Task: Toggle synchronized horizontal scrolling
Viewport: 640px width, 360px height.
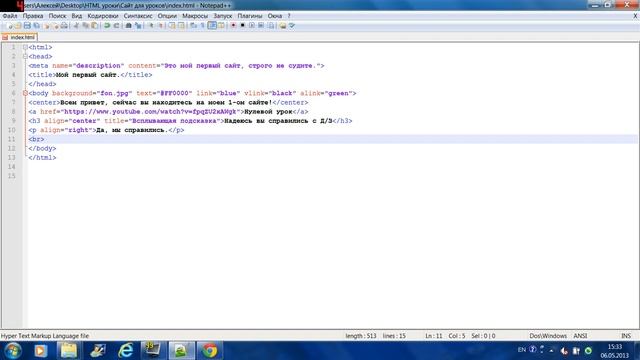Action: pos(181,26)
